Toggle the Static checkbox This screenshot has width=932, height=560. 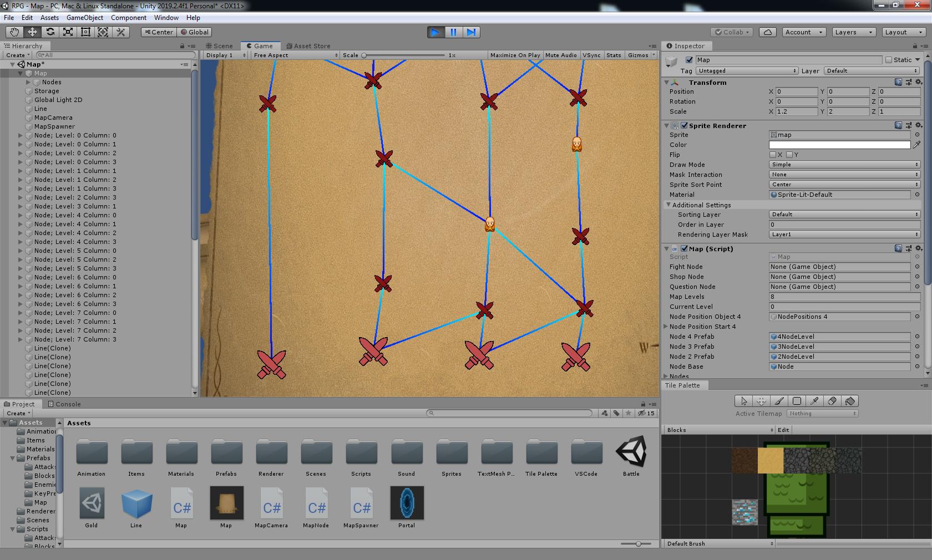pos(889,60)
